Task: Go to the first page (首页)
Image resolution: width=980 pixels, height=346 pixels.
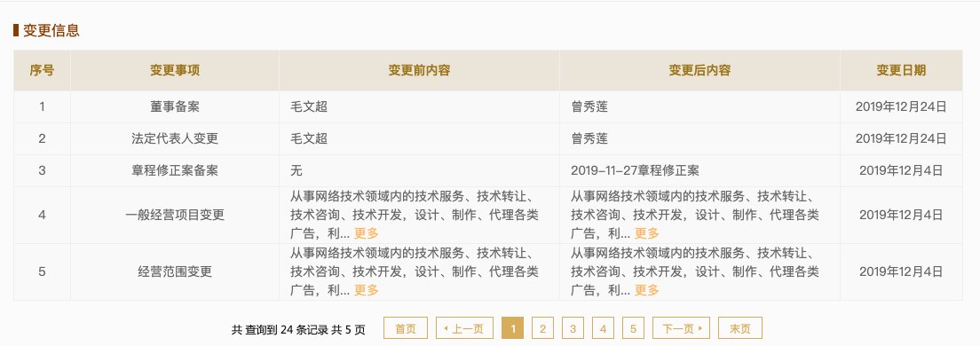Action: point(405,328)
